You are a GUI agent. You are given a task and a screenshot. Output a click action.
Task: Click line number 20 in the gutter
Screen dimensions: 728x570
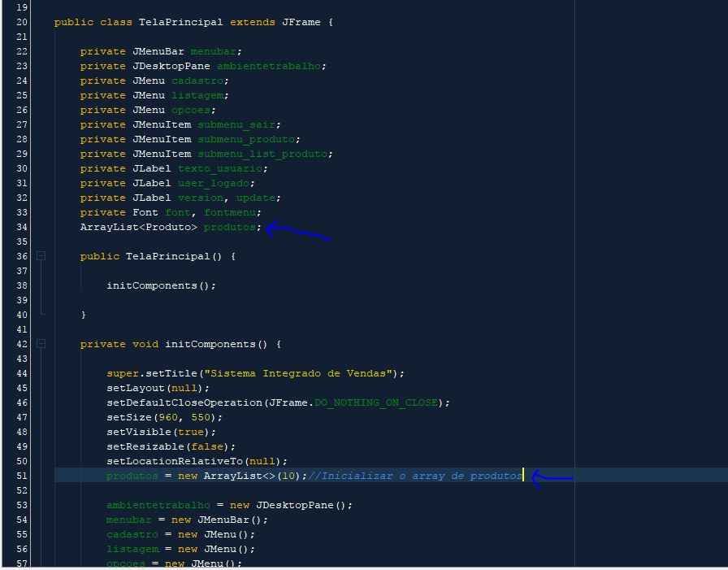coord(22,22)
